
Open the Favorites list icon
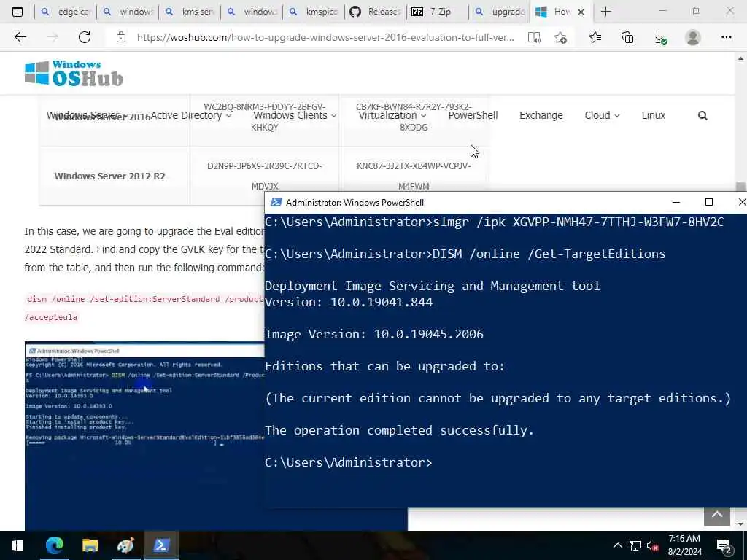click(595, 37)
